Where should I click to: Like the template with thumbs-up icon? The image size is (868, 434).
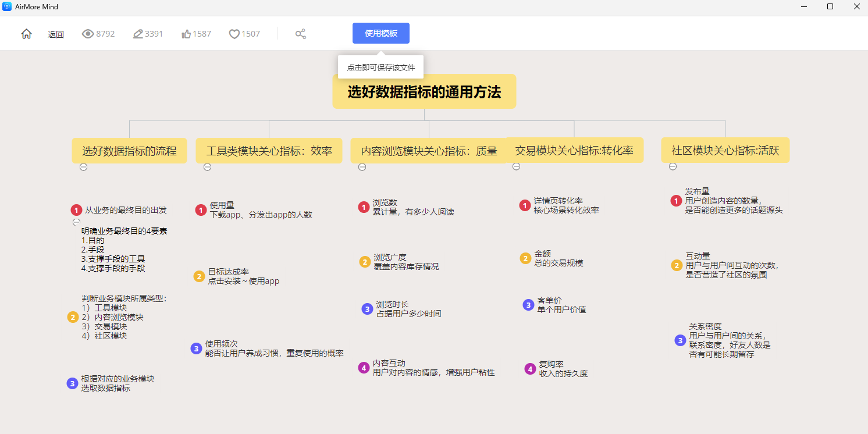(x=186, y=34)
